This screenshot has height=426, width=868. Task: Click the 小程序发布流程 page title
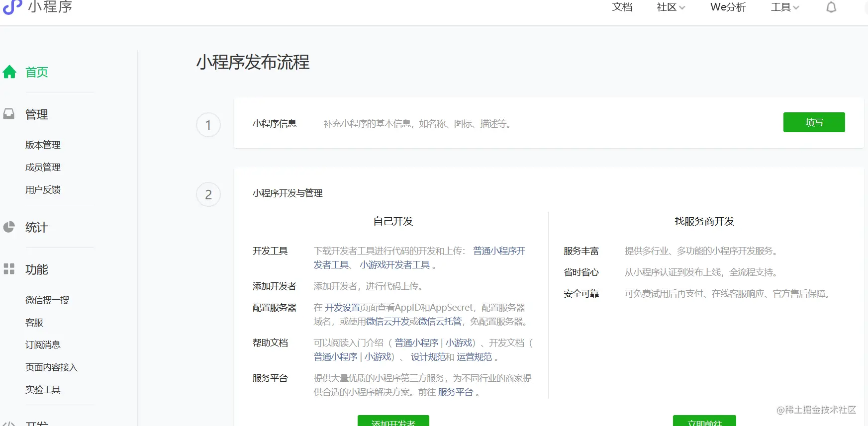253,62
